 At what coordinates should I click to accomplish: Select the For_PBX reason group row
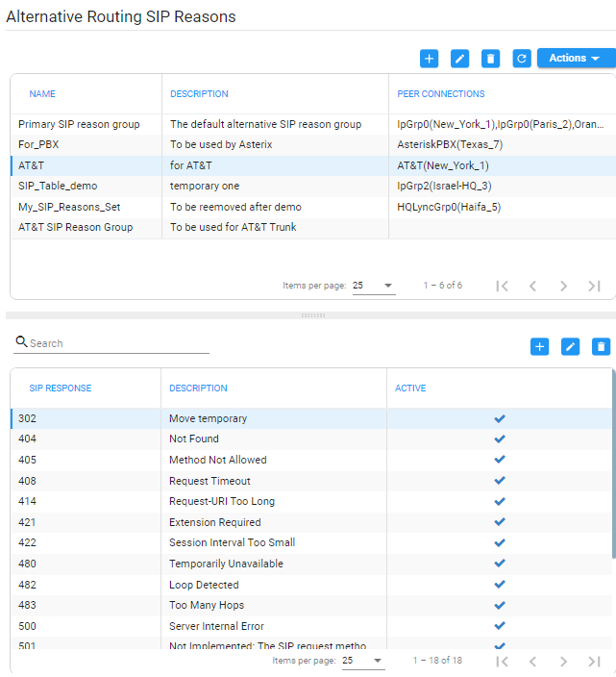[86, 144]
